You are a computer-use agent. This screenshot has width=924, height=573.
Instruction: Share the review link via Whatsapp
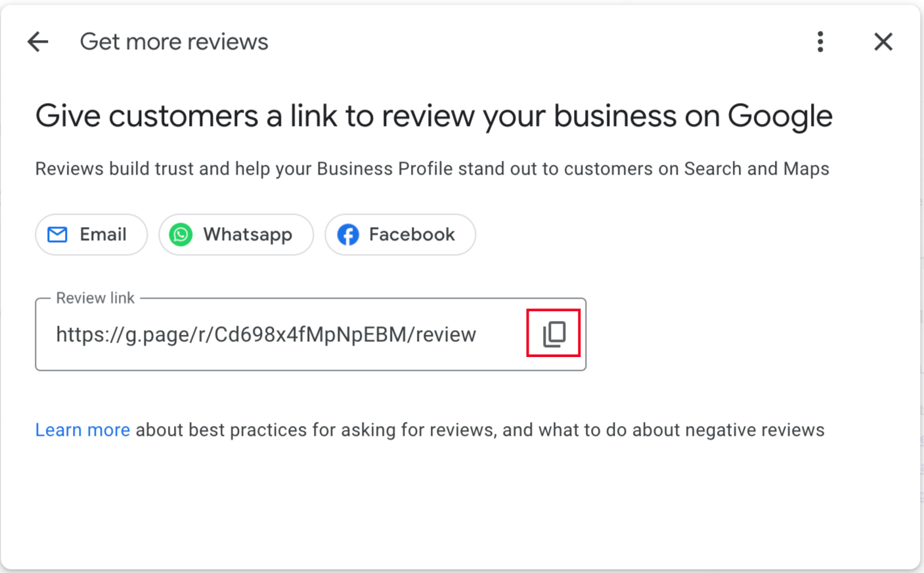[236, 234]
